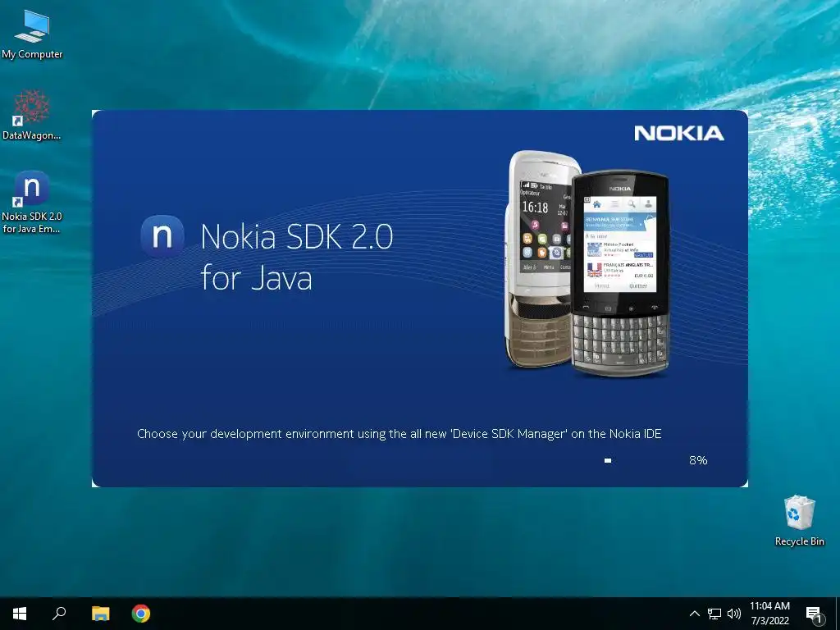
Task: Click the 'Nokia SDK 2.0 for Java' title
Action: pyautogui.click(x=297, y=257)
